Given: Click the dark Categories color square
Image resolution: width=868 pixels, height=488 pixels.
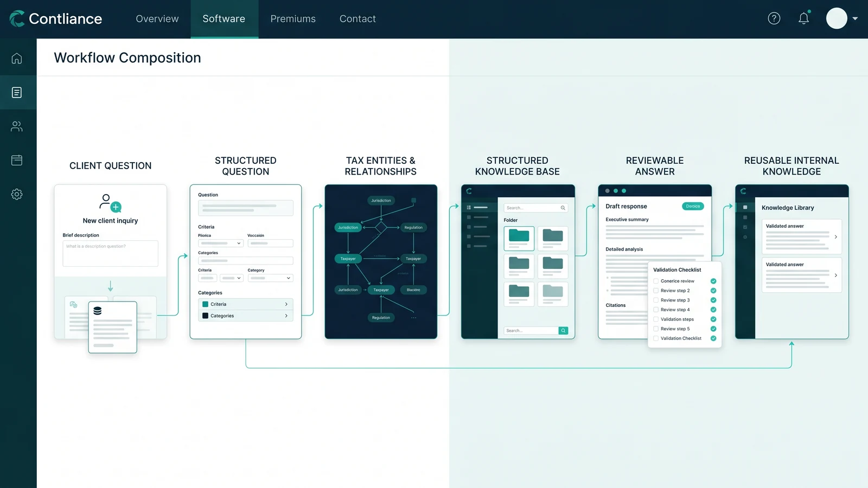Looking at the screenshot, I should pyautogui.click(x=206, y=316).
